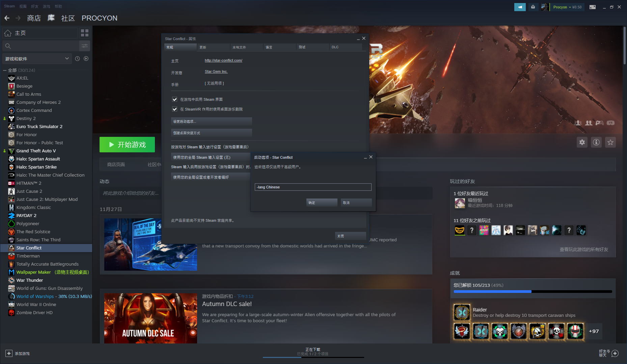The width and height of the screenshot is (627, 364).
Task: Toggle enable Steam overlay in game checkbox
Action: coord(174,99)
